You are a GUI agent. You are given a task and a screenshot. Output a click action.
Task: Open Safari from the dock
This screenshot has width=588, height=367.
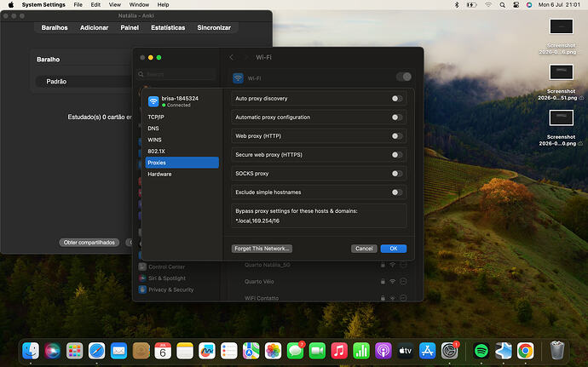[97, 351]
